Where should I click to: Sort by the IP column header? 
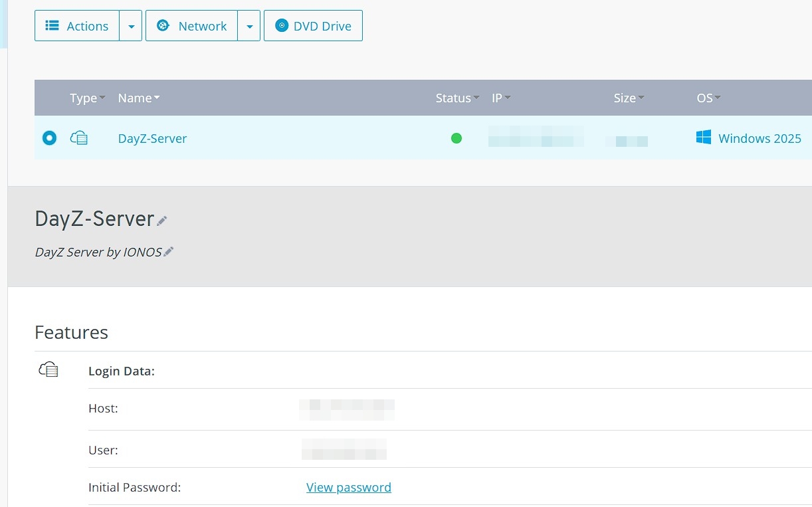coord(501,98)
